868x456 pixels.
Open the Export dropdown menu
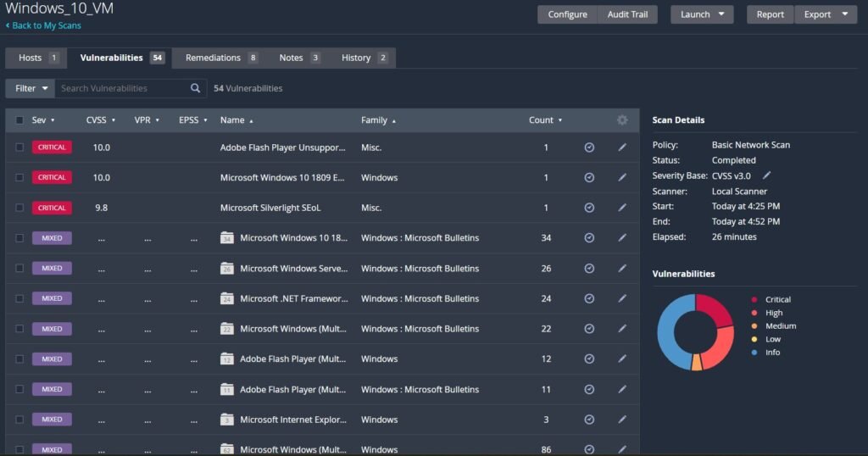pyautogui.click(x=825, y=14)
